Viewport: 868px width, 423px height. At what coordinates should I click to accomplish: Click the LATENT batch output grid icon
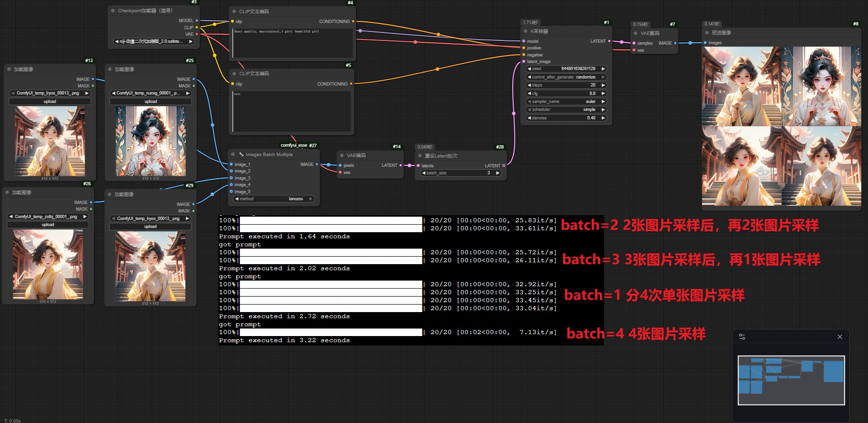point(504,166)
